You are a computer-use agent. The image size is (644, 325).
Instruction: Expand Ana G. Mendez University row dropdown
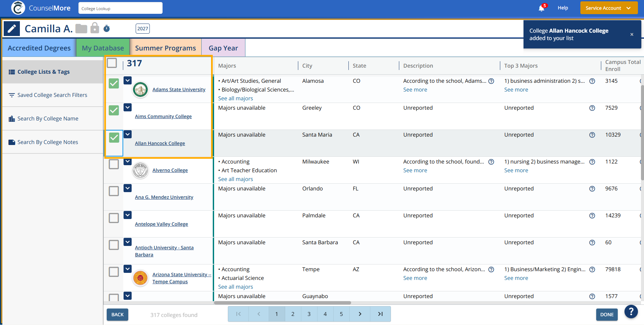coord(128,188)
